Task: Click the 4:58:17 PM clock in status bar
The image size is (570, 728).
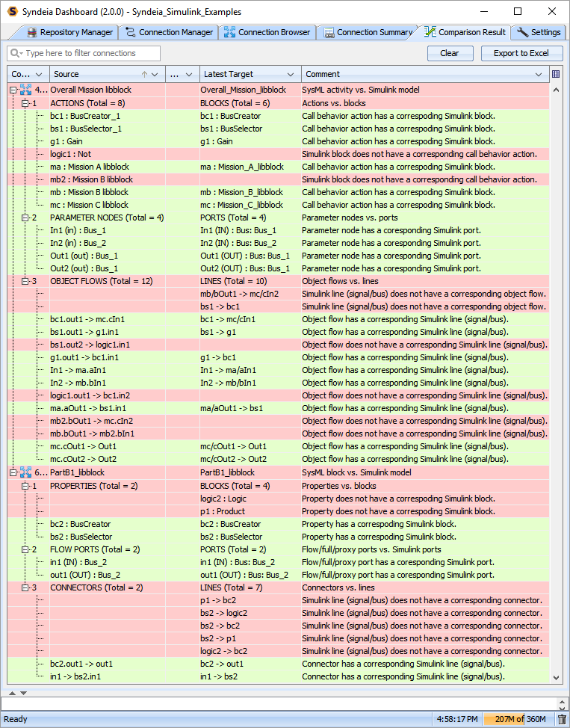Action: click(457, 719)
